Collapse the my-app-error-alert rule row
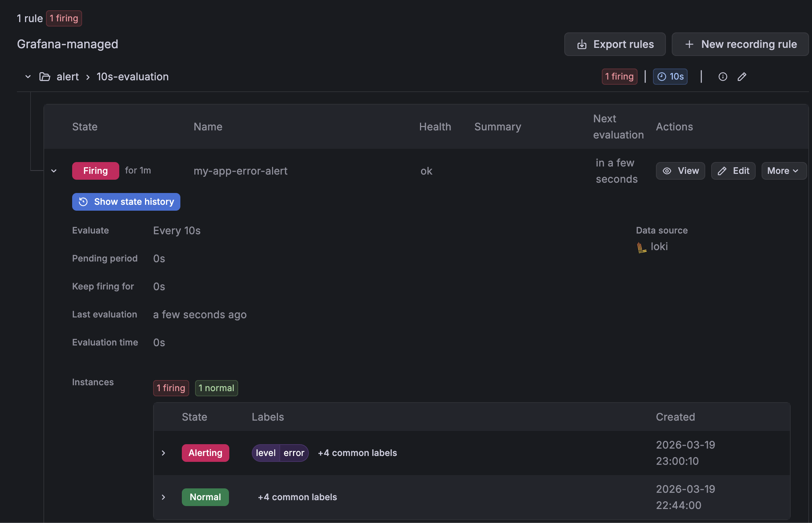The width and height of the screenshot is (812, 523). pos(54,171)
